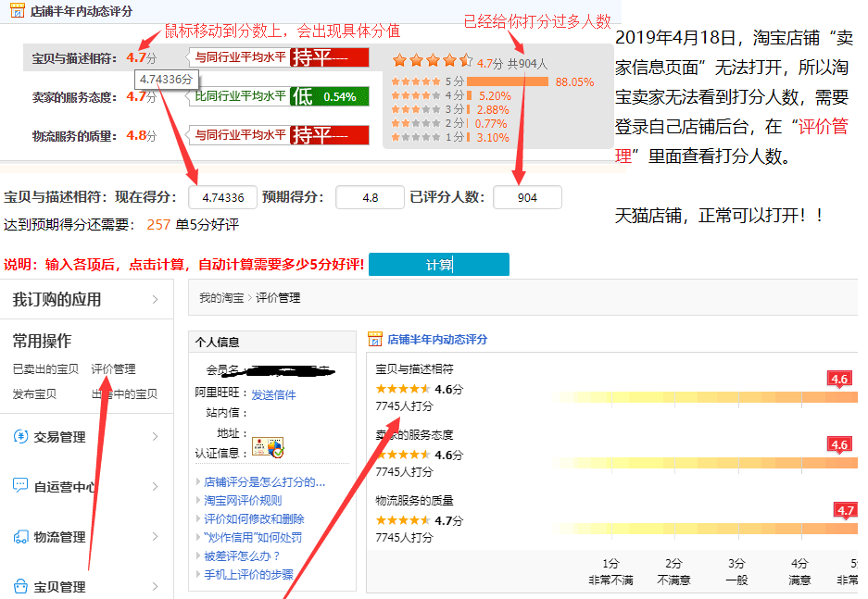Expand the 物流管理 menu
868x599 pixels.
(x=155, y=536)
